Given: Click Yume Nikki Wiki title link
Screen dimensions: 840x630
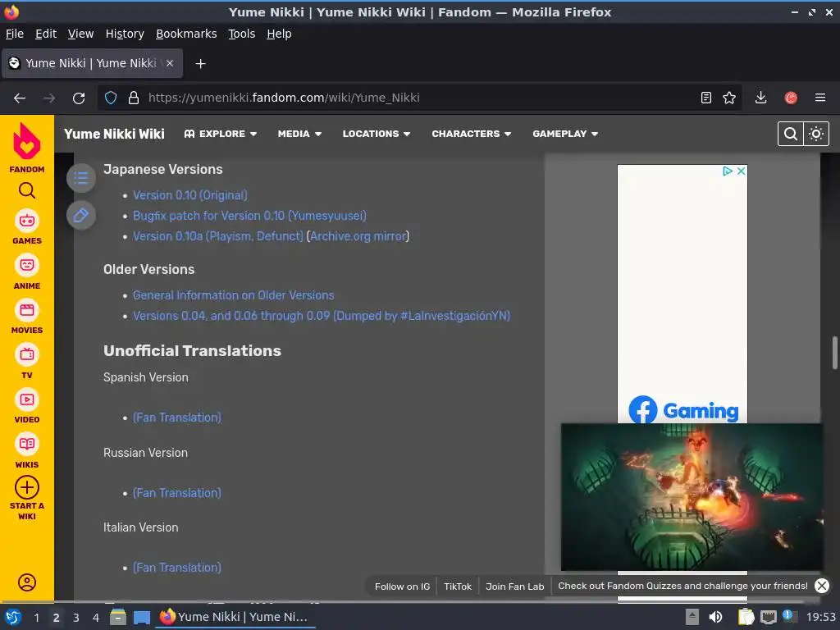Looking at the screenshot, I should coord(114,134).
